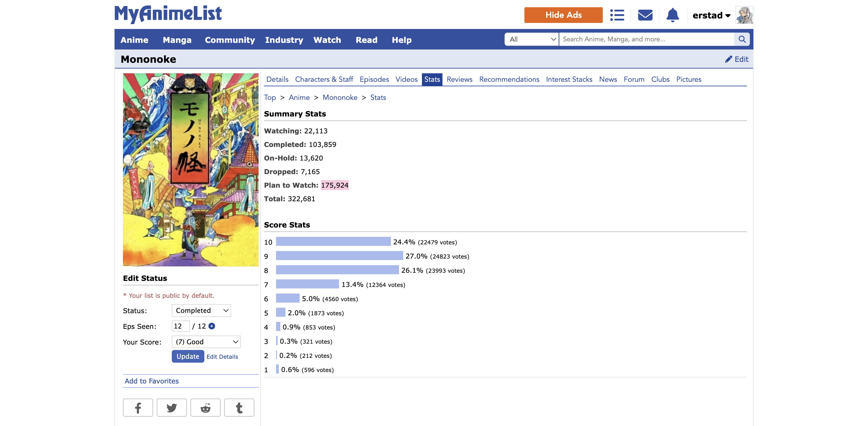Expand erstad account menu
This screenshot has height=426, width=868.
coord(711,15)
